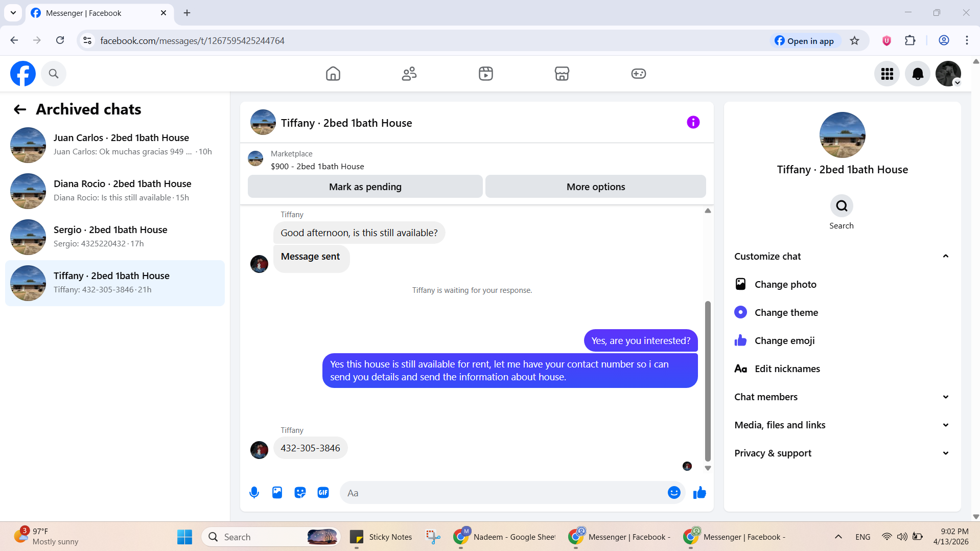Screen dimensions: 980x551
Task: Mark the listing as pending
Action: tap(365, 187)
